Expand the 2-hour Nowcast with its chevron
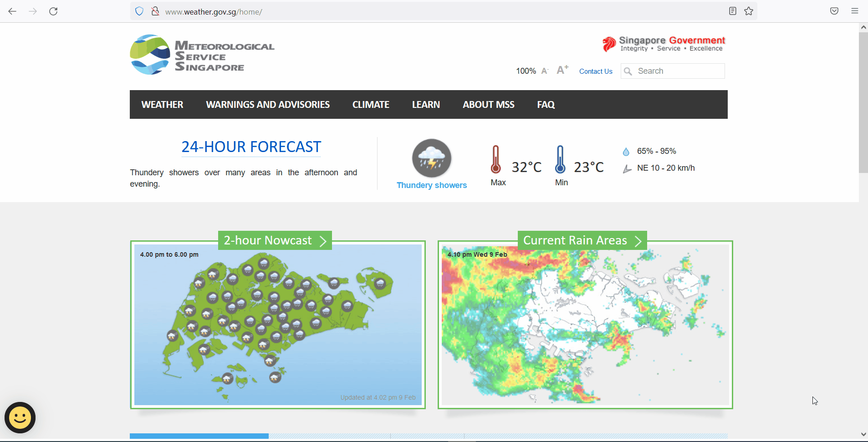Image resolution: width=868 pixels, height=442 pixels. (323, 240)
